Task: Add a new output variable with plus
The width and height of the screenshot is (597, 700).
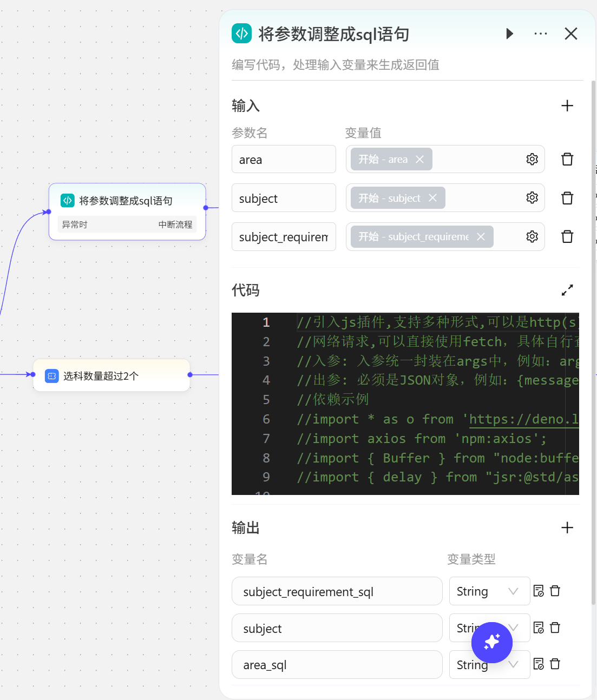Action: [567, 527]
